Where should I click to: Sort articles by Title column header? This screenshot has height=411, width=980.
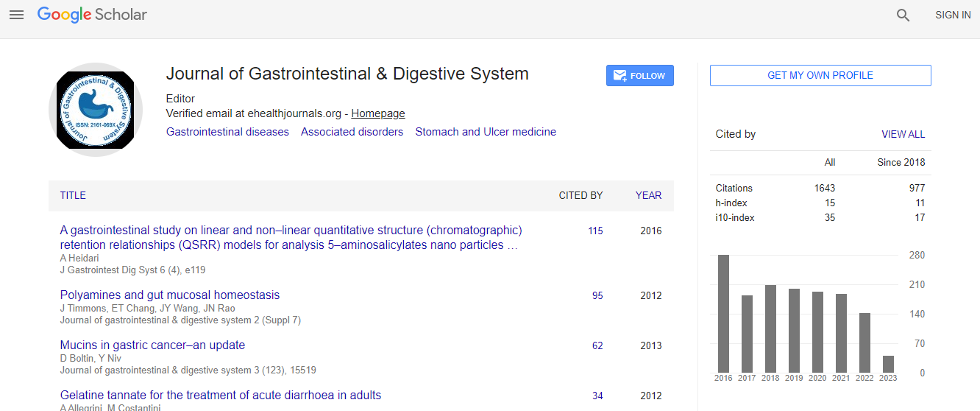click(73, 195)
